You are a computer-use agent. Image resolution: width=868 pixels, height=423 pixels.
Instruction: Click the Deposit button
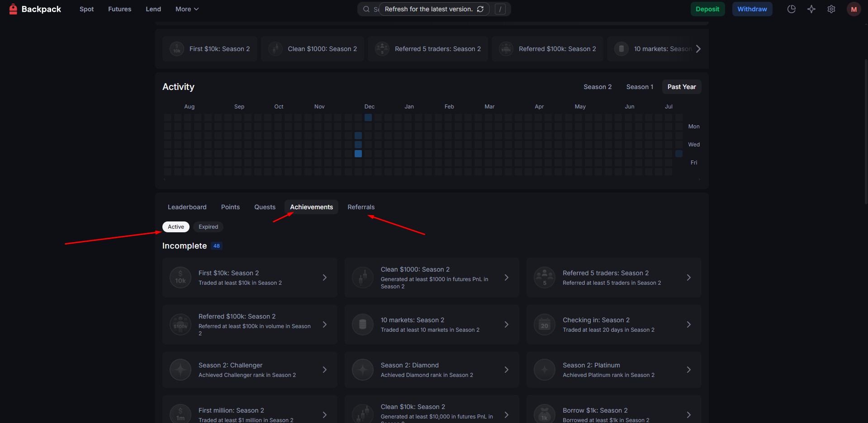pyautogui.click(x=707, y=9)
